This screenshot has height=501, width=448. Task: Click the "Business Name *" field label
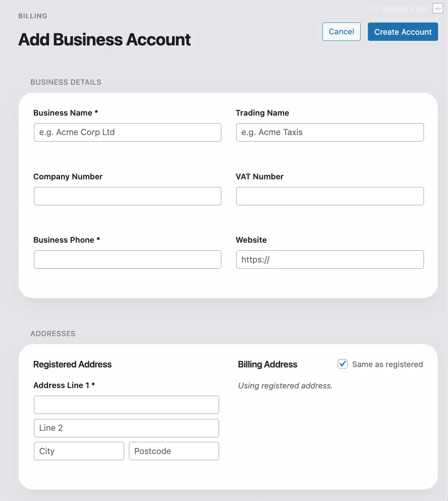66,113
